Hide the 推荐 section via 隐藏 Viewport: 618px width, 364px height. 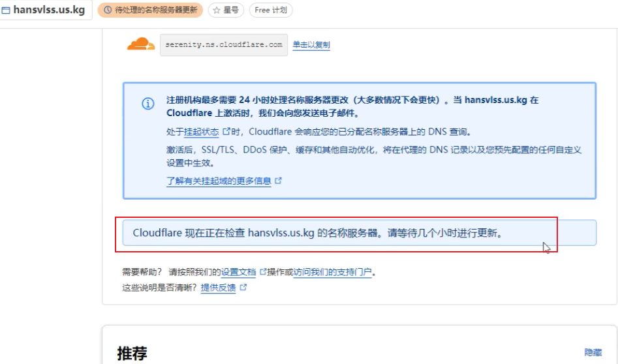(593, 352)
